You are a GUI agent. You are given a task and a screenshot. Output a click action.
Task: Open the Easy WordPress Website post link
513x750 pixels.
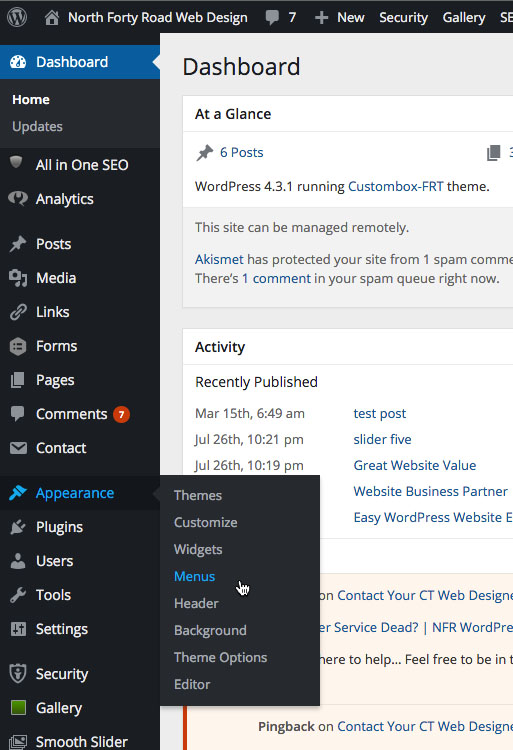pos(433,518)
